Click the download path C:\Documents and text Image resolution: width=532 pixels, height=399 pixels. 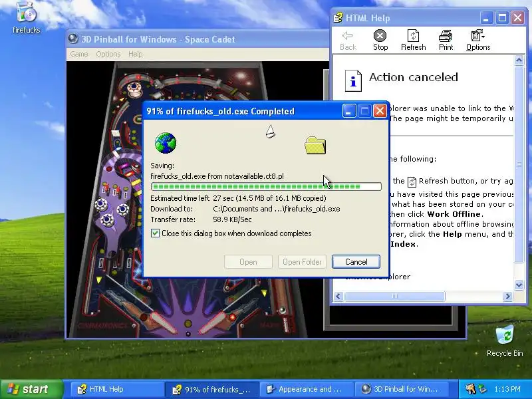click(x=277, y=209)
